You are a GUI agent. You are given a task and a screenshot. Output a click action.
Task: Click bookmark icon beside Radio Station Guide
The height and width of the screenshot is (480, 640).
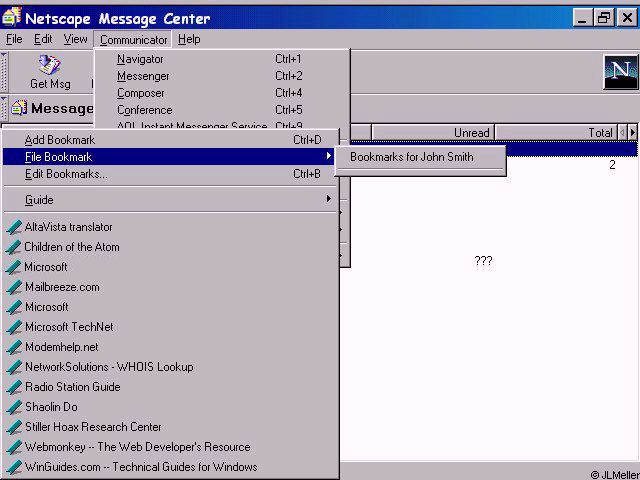coord(14,387)
